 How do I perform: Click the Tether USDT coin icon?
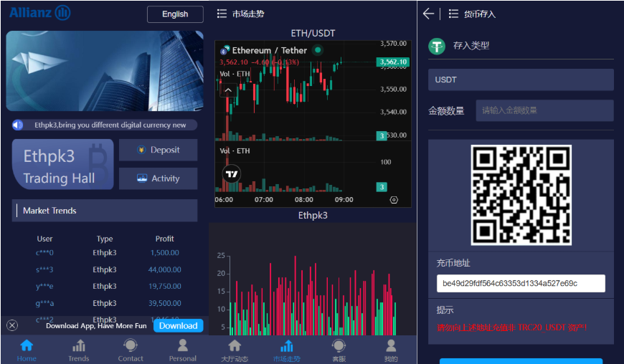437,46
